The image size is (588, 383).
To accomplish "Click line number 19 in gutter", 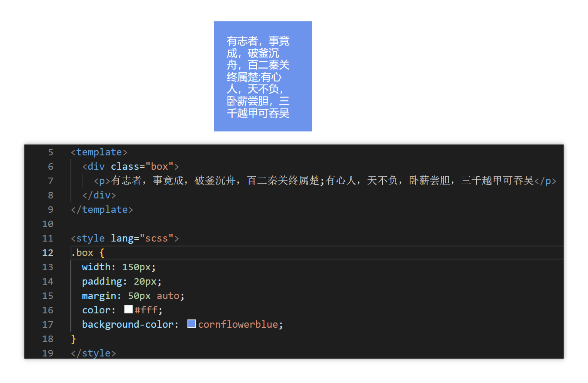I will click(x=48, y=353).
